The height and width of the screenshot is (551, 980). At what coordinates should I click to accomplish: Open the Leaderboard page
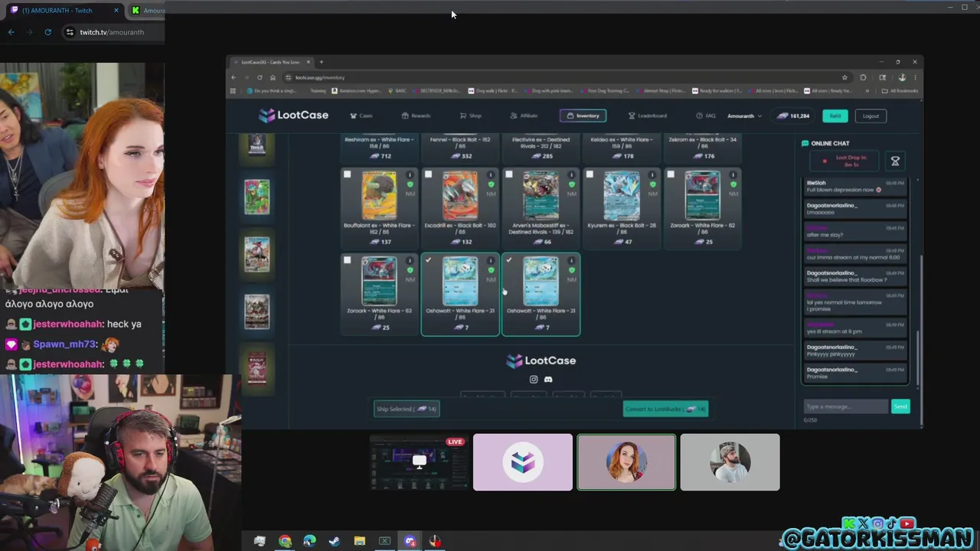click(x=647, y=116)
